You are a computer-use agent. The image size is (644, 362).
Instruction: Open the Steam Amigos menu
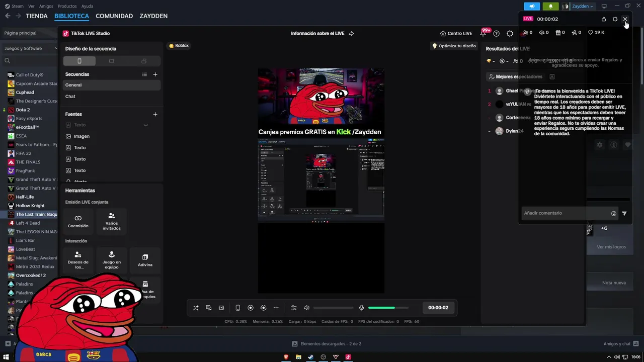pos(46,7)
